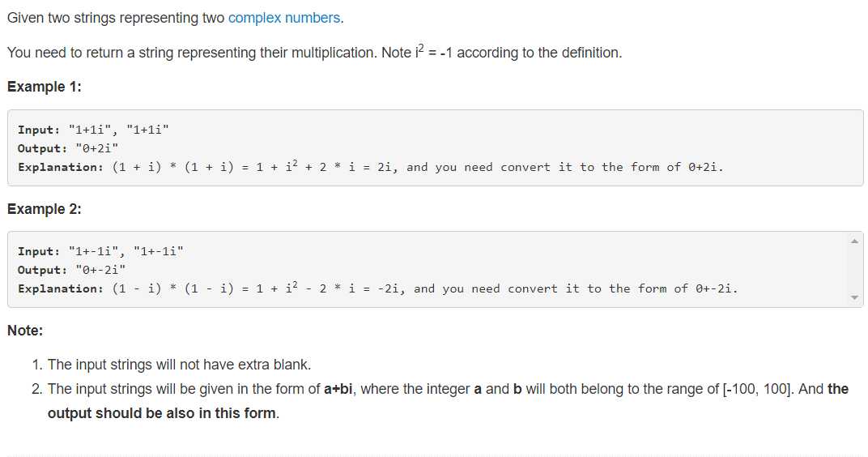Click note item one about extra blank
Viewport: 868px width, 457px height.
pos(180,365)
